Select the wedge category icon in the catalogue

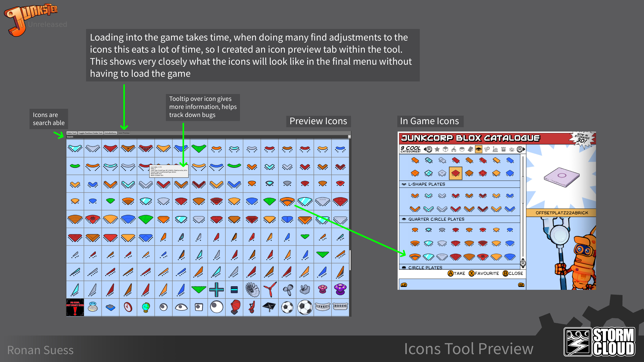coord(470,149)
